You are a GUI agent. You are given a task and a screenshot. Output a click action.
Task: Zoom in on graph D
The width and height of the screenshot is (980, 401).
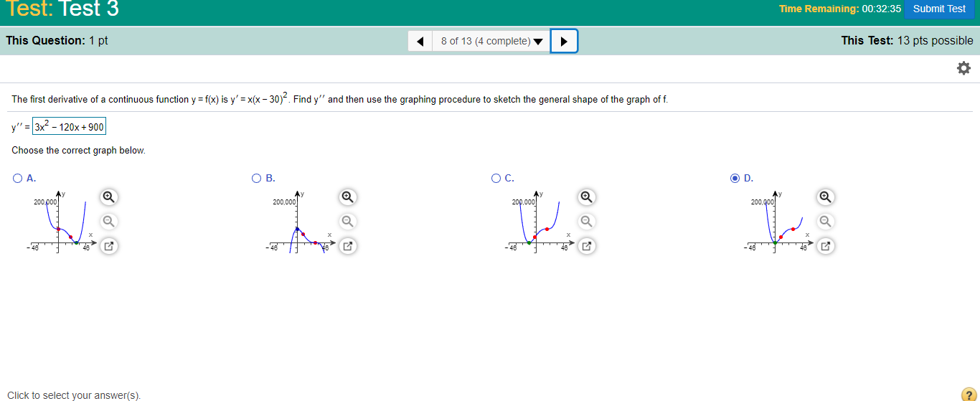[826, 196]
